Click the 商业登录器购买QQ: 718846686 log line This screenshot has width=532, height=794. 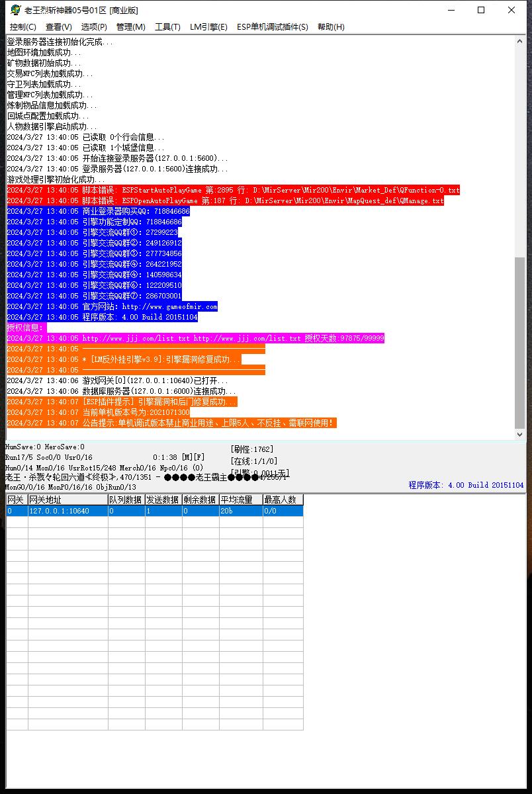click(x=98, y=211)
